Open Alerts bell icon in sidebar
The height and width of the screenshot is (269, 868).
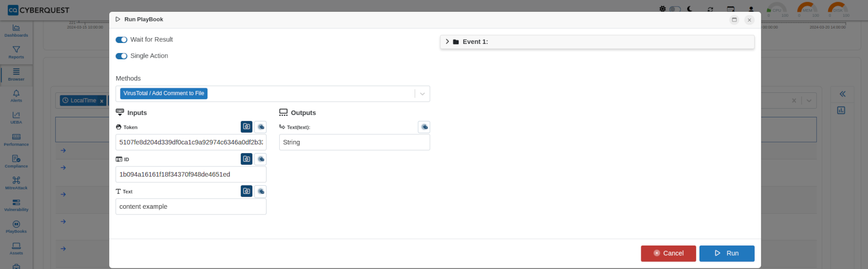pyautogui.click(x=16, y=96)
